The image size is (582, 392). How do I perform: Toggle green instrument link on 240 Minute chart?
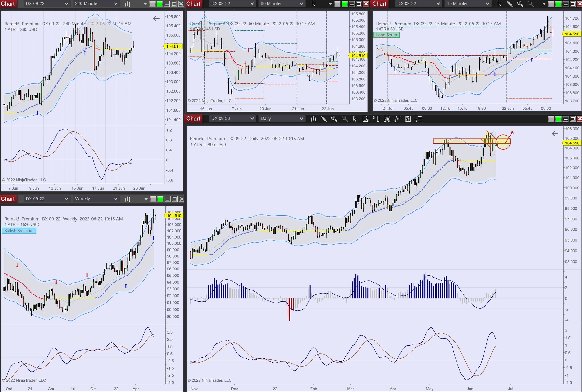160,4
